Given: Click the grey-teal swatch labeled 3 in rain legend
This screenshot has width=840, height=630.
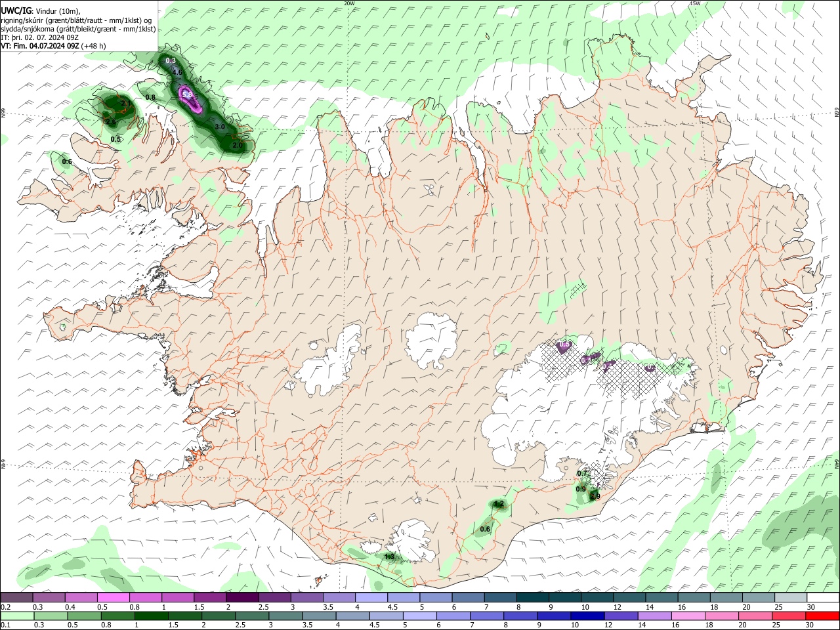Looking at the screenshot, I should [x=285, y=616].
